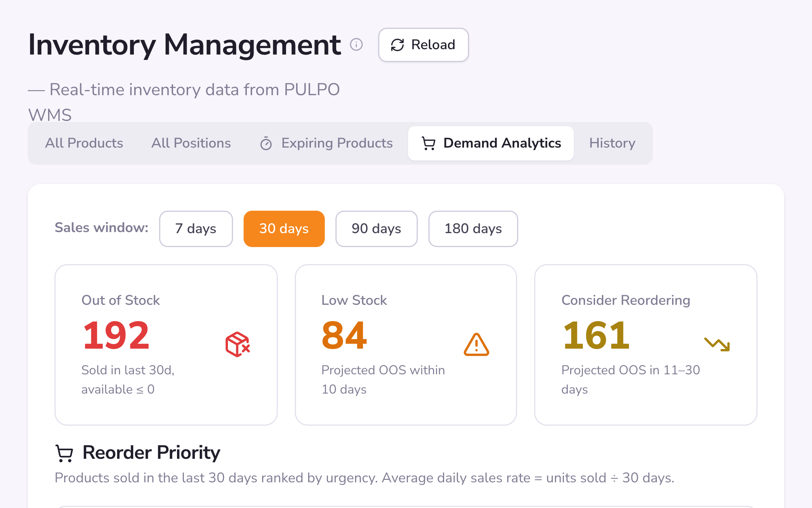Click the Low Stock count 84
This screenshot has width=812, height=508.
coord(344,335)
